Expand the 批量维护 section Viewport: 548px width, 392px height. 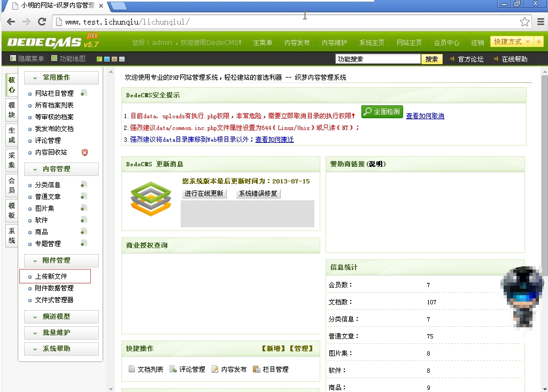tap(61, 333)
